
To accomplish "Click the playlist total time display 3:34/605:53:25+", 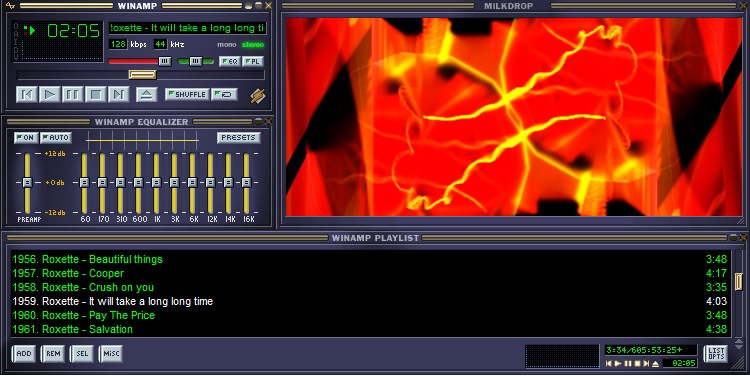I will (x=651, y=350).
